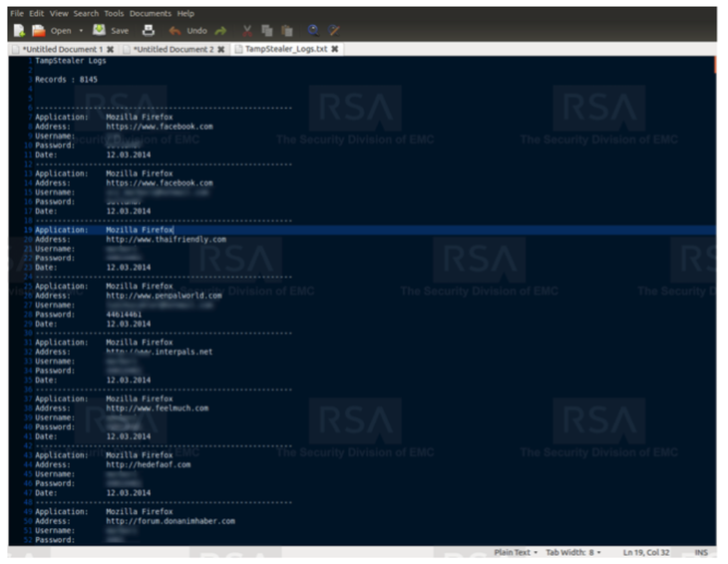Click the Ln 19, Col 32 status entry
This screenshot has height=564, width=728.
click(646, 552)
